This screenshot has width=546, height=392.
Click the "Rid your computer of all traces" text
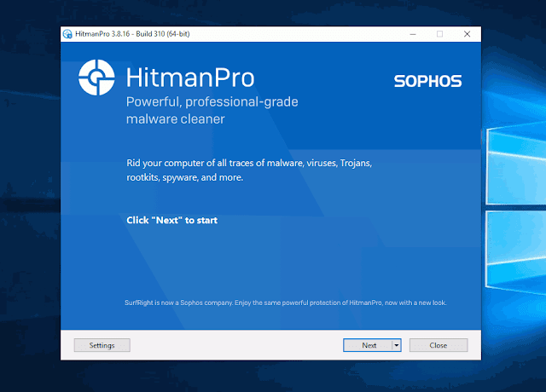(249, 170)
